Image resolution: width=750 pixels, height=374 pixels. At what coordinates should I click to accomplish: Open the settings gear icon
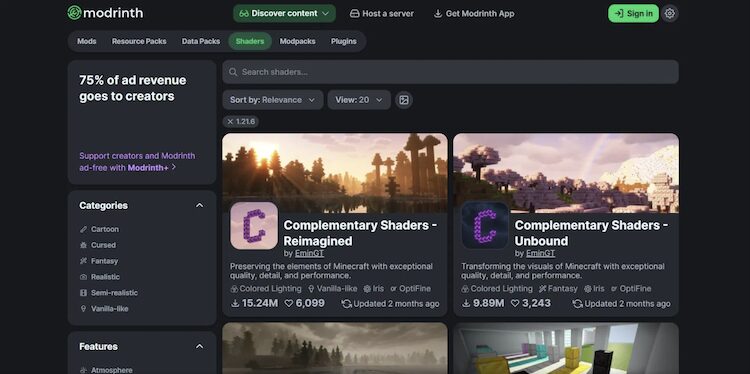[670, 13]
